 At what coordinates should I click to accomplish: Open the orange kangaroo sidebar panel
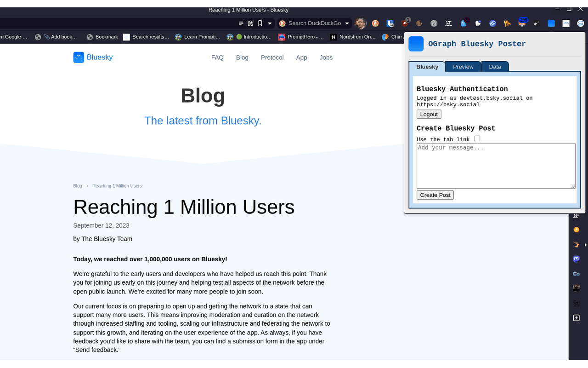click(577, 244)
